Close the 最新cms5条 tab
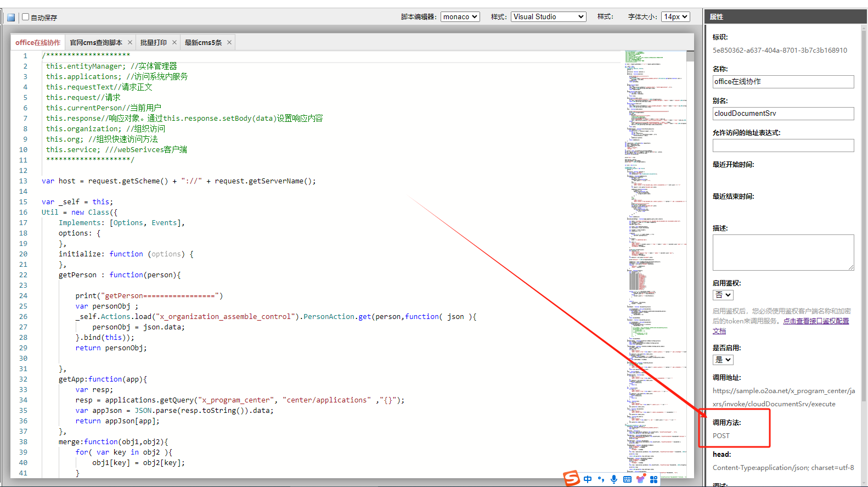Screen dimensions: 868x487 click(229, 42)
